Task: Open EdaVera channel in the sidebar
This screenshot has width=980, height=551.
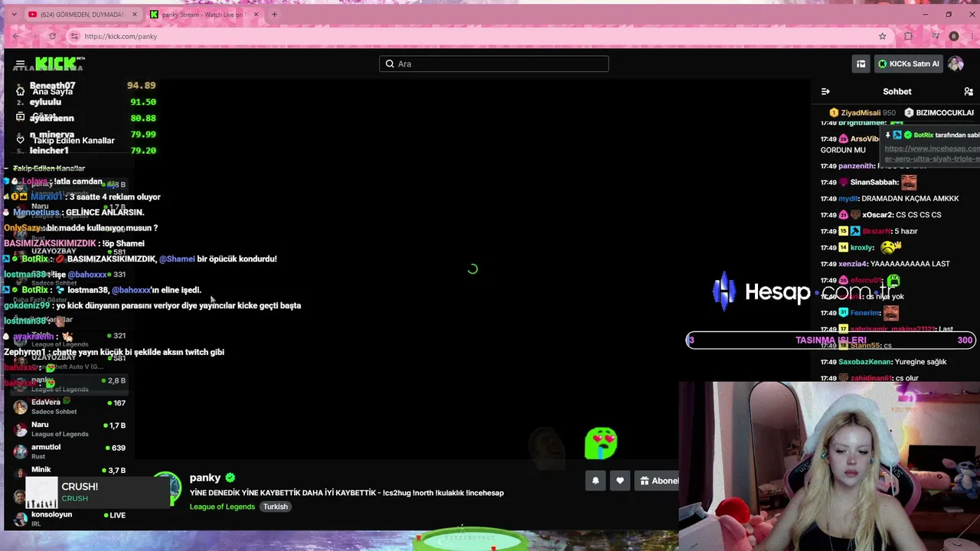Action: pyautogui.click(x=69, y=406)
